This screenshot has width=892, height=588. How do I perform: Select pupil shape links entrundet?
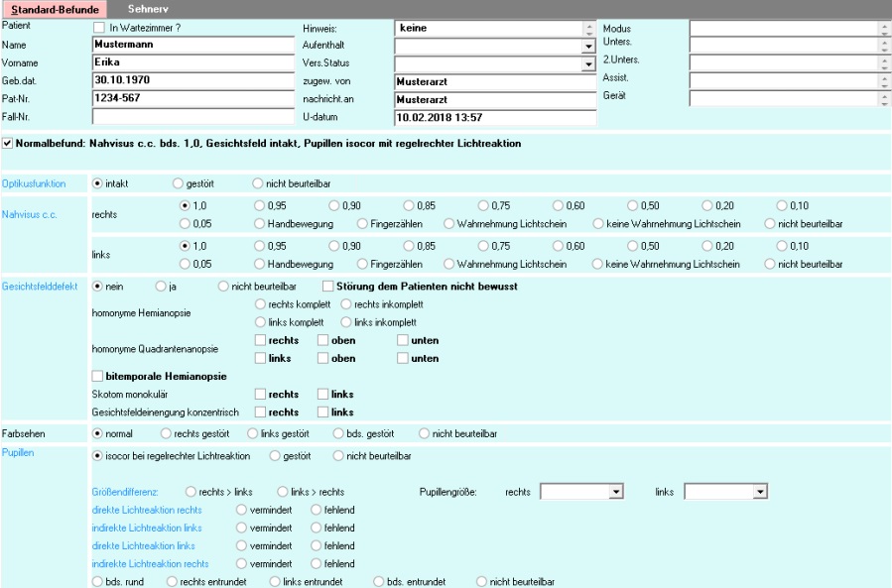point(275,582)
